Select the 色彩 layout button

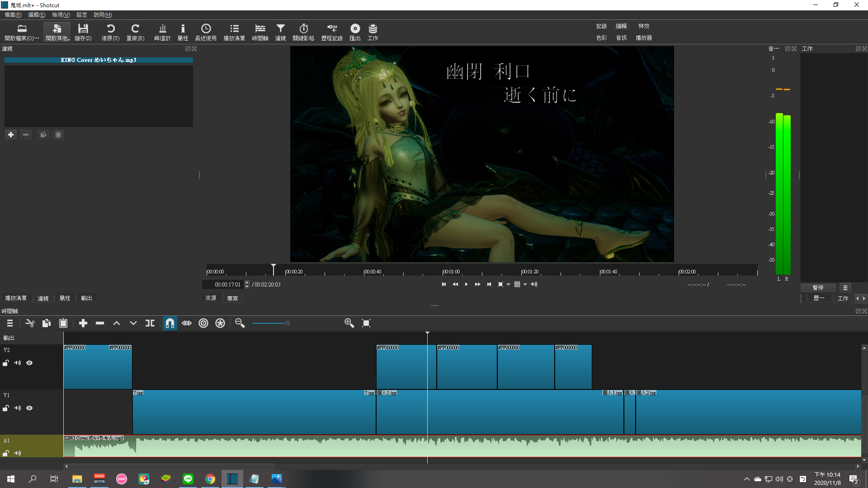point(601,38)
